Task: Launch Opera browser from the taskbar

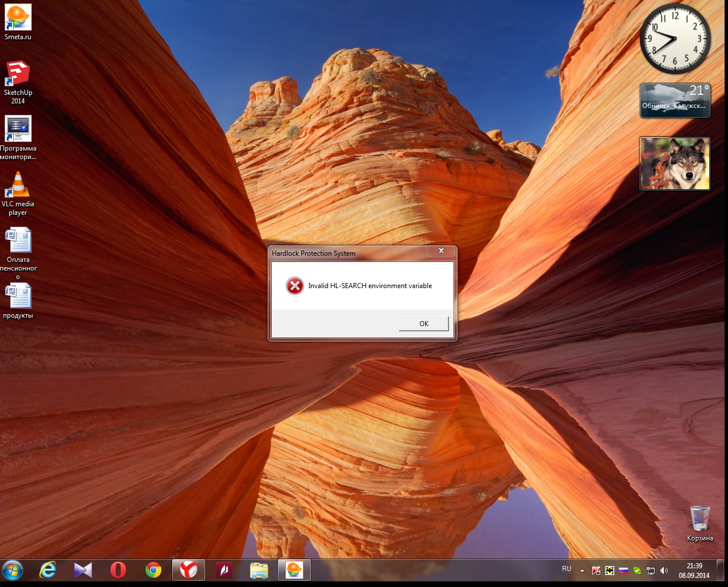Action: coord(118,570)
